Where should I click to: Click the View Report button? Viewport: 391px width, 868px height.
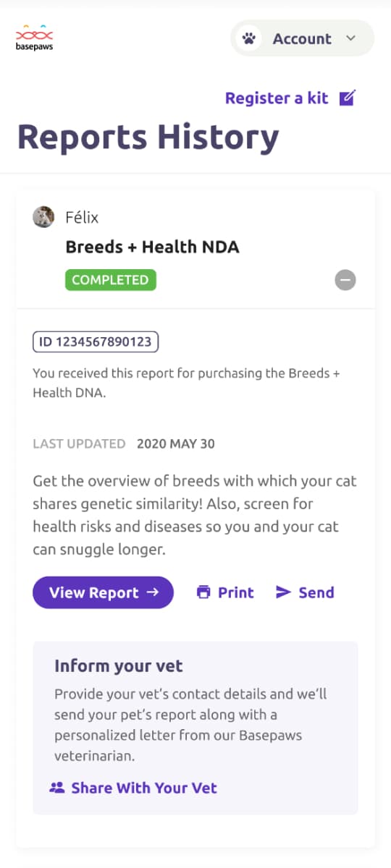(x=103, y=592)
